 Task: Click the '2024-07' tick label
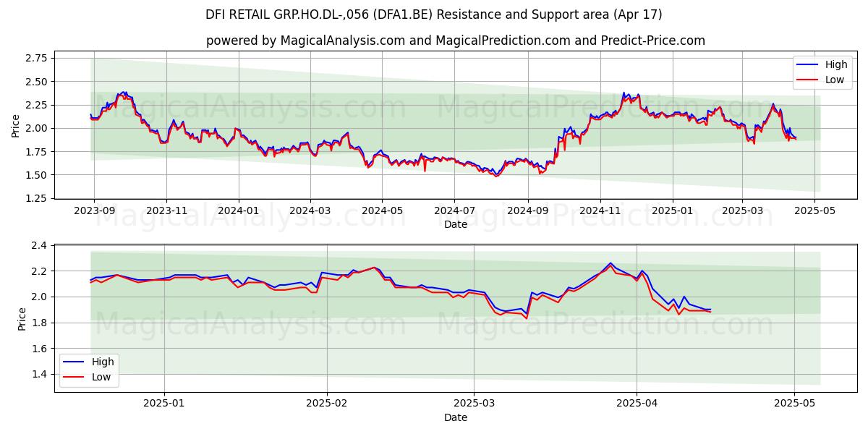coord(454,210)
